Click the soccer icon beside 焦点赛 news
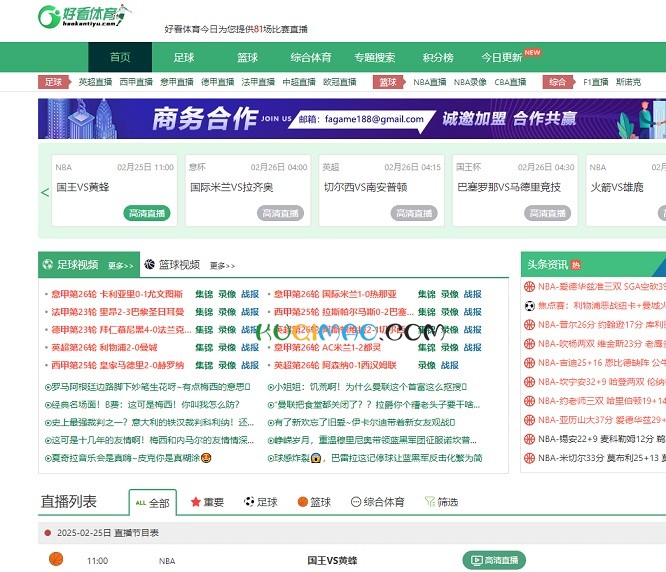Image resolution: width=666 pixels, height=572 pixels. tap(529, 305)
